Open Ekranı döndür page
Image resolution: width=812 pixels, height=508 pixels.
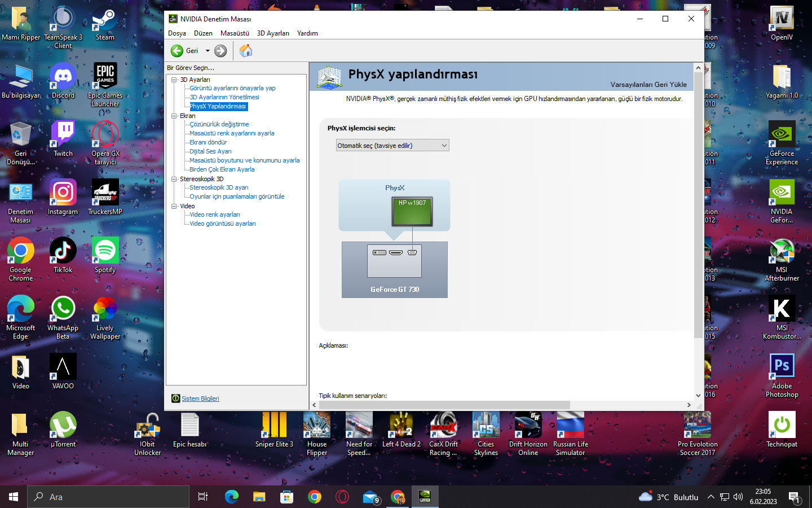click(208, 142)
